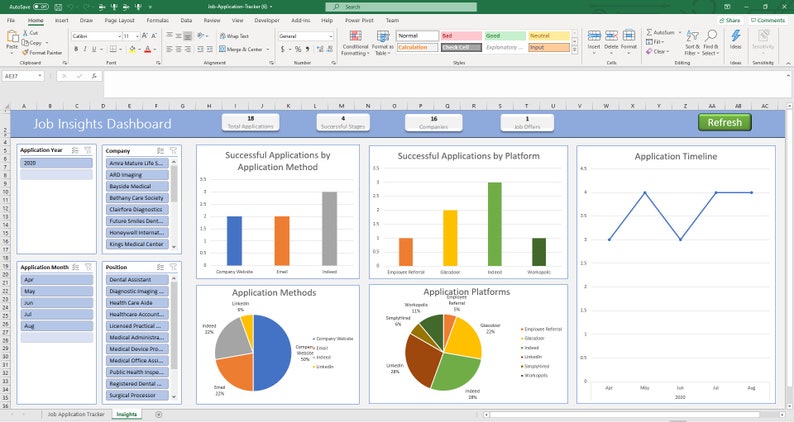The width and height of the screenshot is (794, 422).
Task: Clear filter on Application Year slicer
Action: tap(88, 150)
